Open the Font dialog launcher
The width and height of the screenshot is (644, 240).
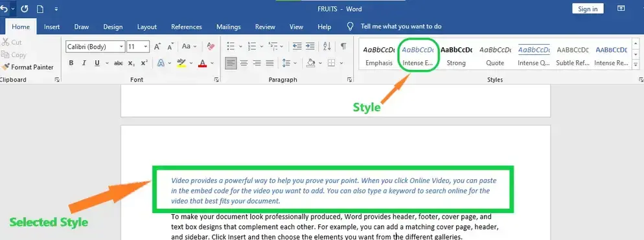216,80
